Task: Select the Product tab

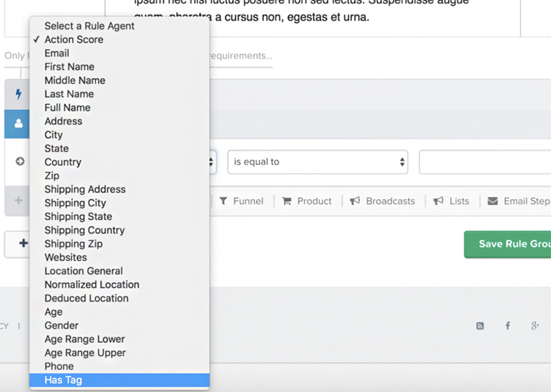Action: tap(307, 201)
